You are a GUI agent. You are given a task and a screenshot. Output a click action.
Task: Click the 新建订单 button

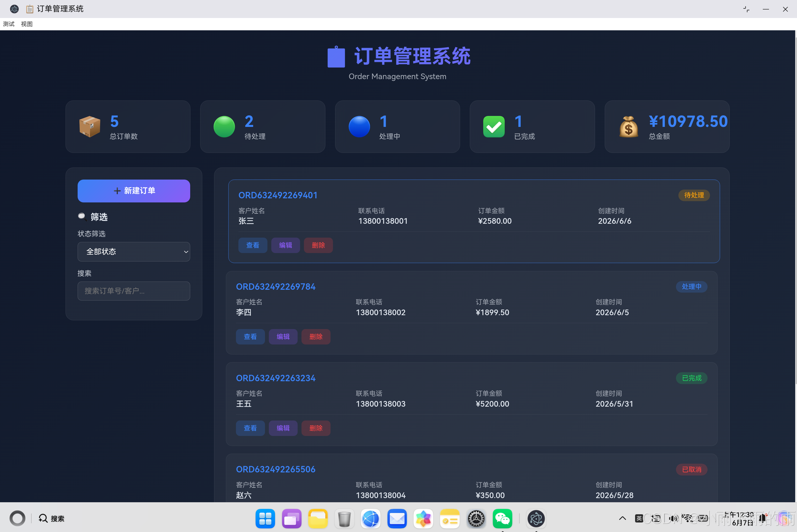[x=134, y=191]
